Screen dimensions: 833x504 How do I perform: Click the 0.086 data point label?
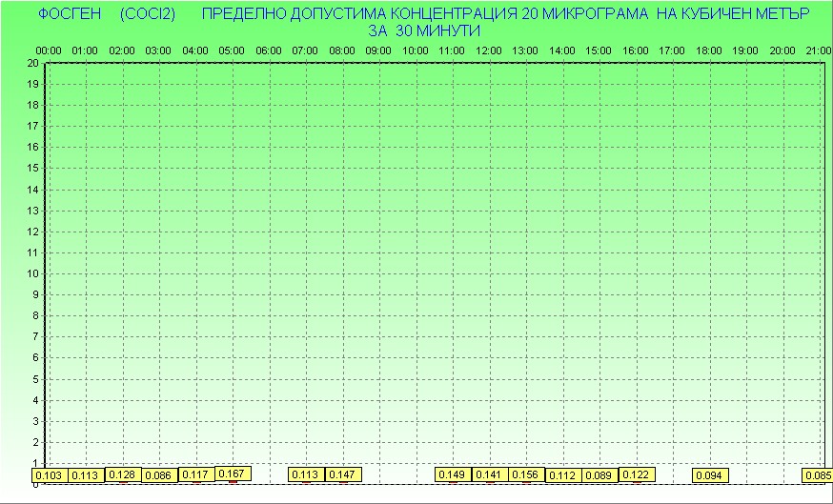pyautogui.click(x=159, y=475)
